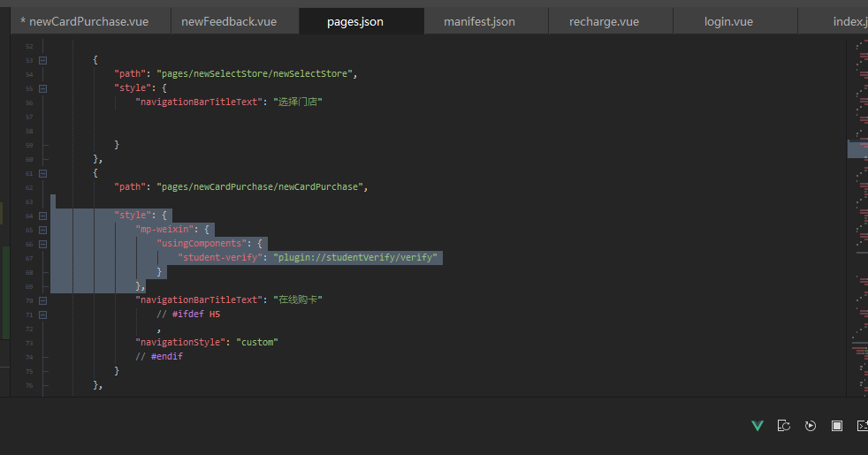Select the login.vue tab
868x455 pixels.
[729, 21]
